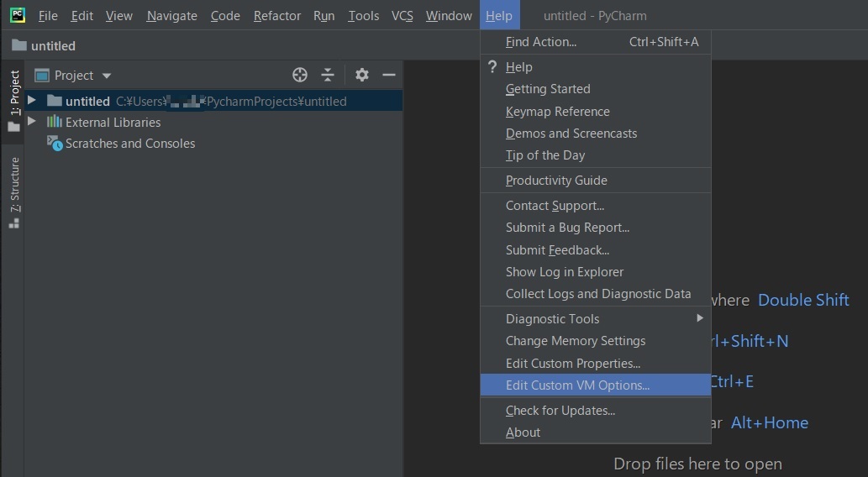
Task: Open Keymap Reference
Action: coord(596,111)
